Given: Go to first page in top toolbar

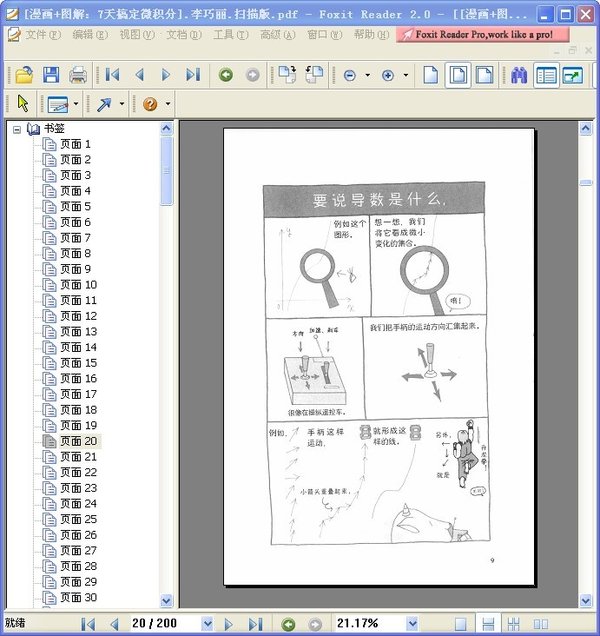Looking at the screenshot, I should [112, 75].
